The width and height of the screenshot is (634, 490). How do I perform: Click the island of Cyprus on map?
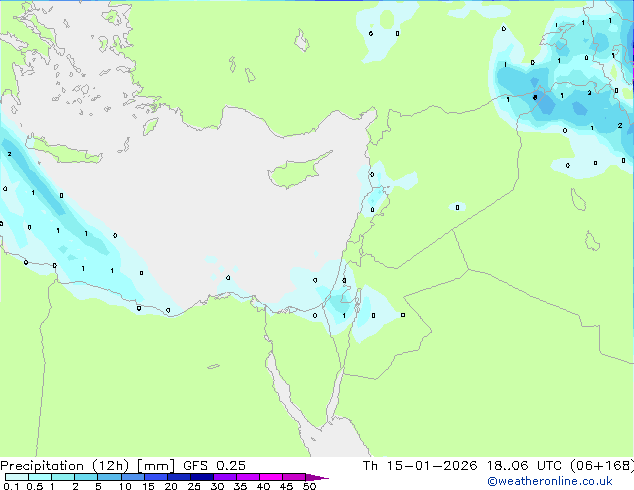(297, 171)
